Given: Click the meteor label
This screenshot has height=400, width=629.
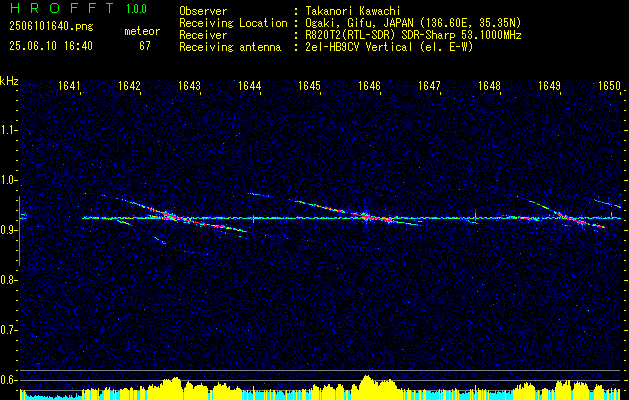Looking at the screenshot, I should 142,31.
